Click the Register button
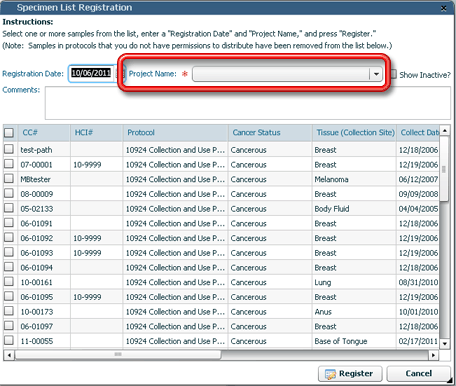Screen dimensions: 456x386 click(x=350, y=374)
